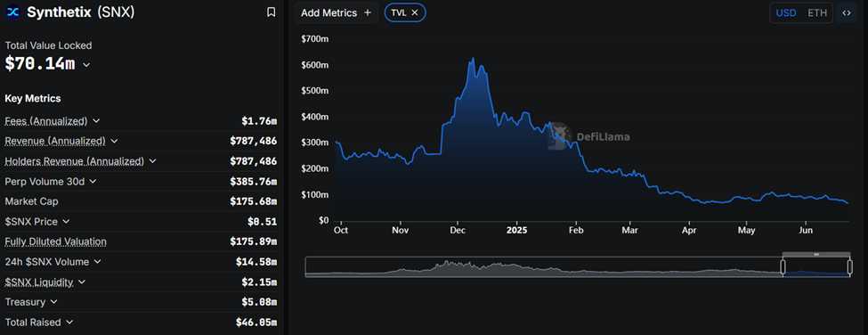Click the $1.76m fees value
Image resolution: width=868 pixels, height=335 pixels.
(x=259, y=120)
